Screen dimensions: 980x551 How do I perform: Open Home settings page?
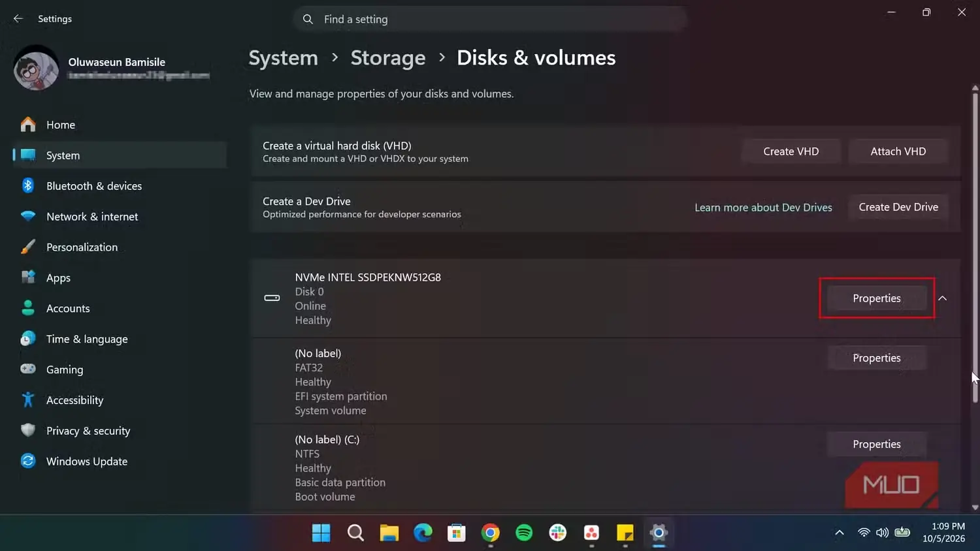pyautogui.click(x=120, y=125)
